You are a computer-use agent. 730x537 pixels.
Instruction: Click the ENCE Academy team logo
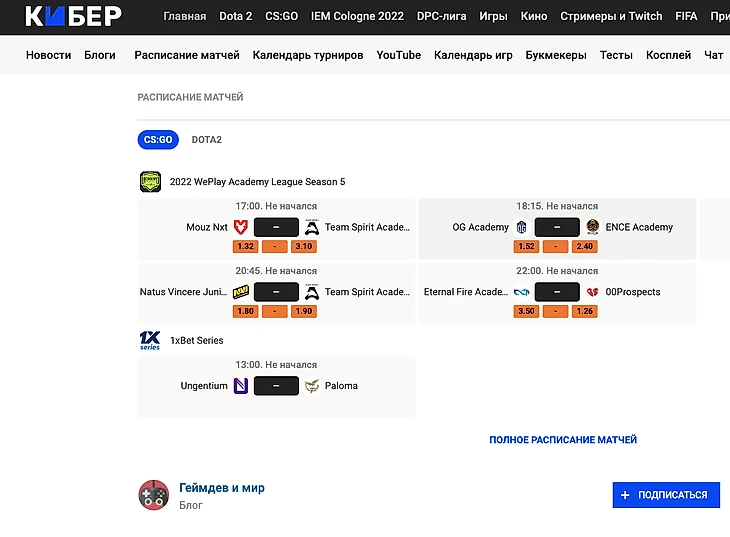593,227
